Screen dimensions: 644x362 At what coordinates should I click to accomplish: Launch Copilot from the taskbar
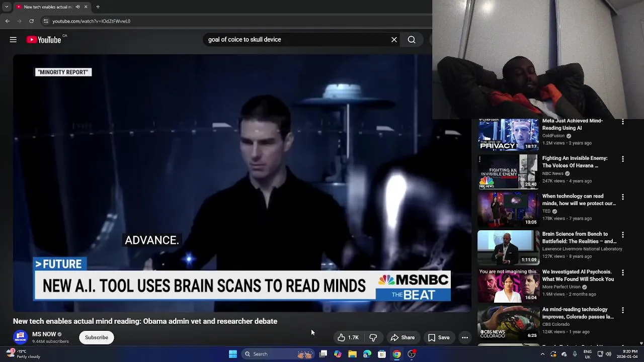click(338, 354)
